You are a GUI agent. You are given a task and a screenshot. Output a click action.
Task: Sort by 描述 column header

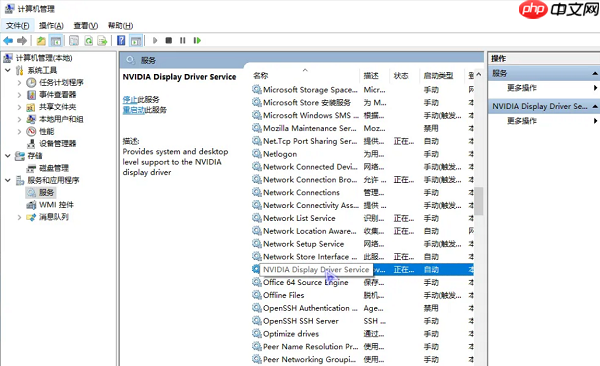click(374, 75)
